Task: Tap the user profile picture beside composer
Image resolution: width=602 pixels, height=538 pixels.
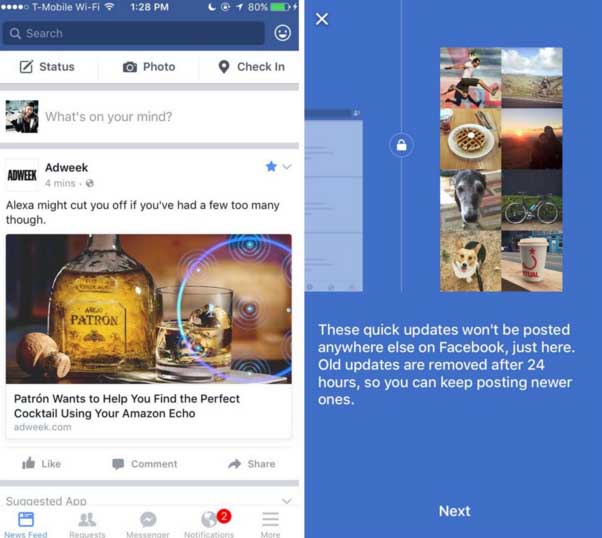Action: 22,116
